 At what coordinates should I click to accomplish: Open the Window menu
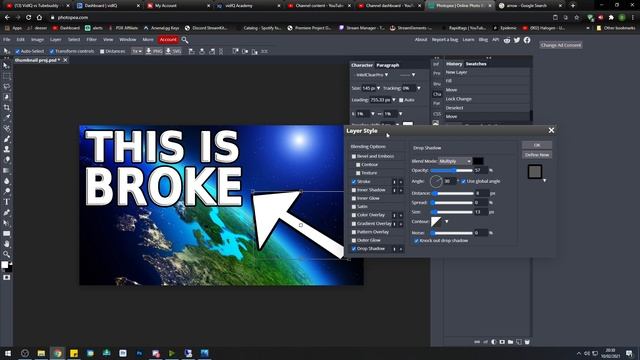pos(127,40)
